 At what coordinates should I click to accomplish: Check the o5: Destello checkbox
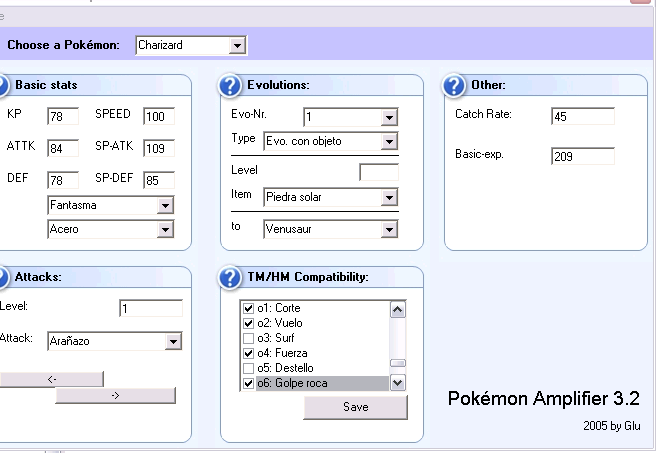249,368
